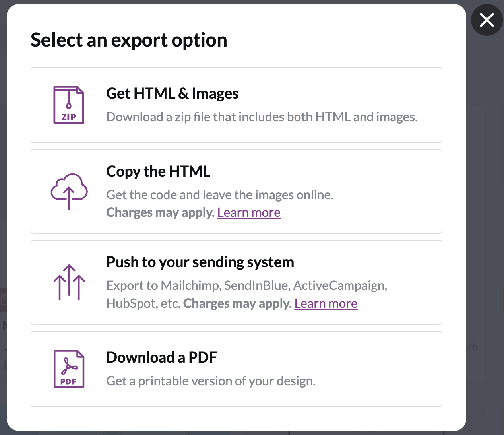Open Learn more link under Copy the HTML
504x435 pixels.
click(x=249, y=213)
